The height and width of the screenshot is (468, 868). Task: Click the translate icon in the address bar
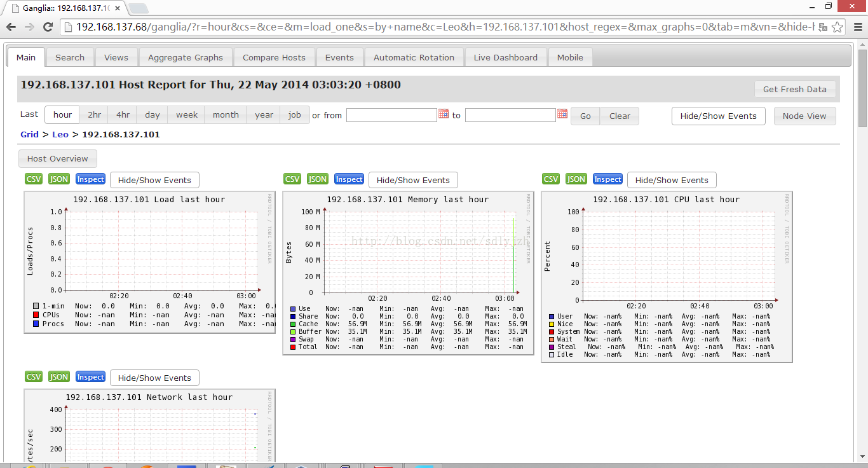tap(823, 27)
